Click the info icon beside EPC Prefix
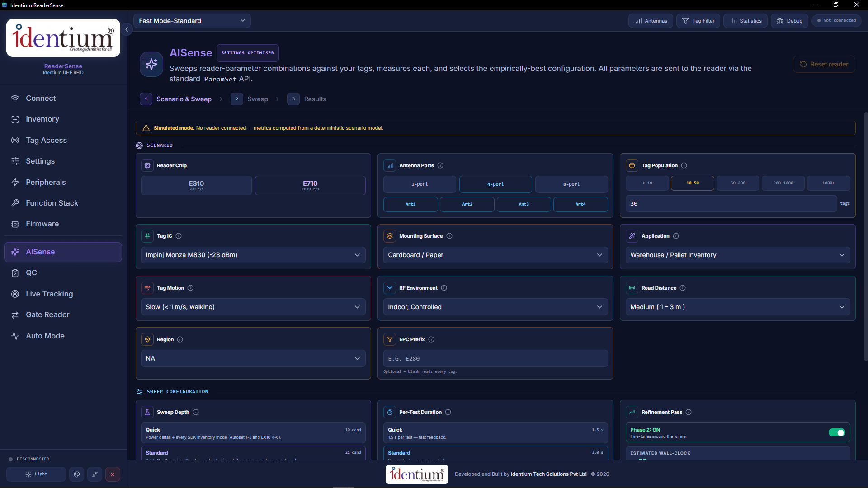The width and height of the screenshot is (868, 488). 431,339
